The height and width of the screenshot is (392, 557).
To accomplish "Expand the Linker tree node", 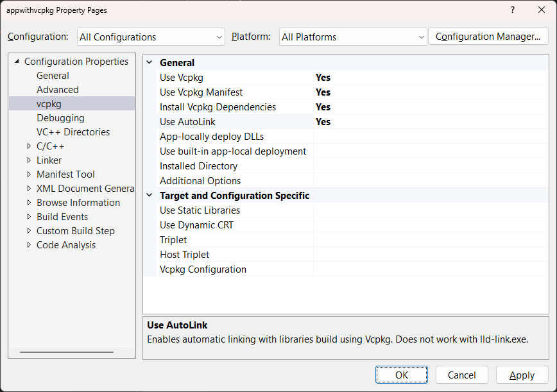I will [x=29, y=160].
